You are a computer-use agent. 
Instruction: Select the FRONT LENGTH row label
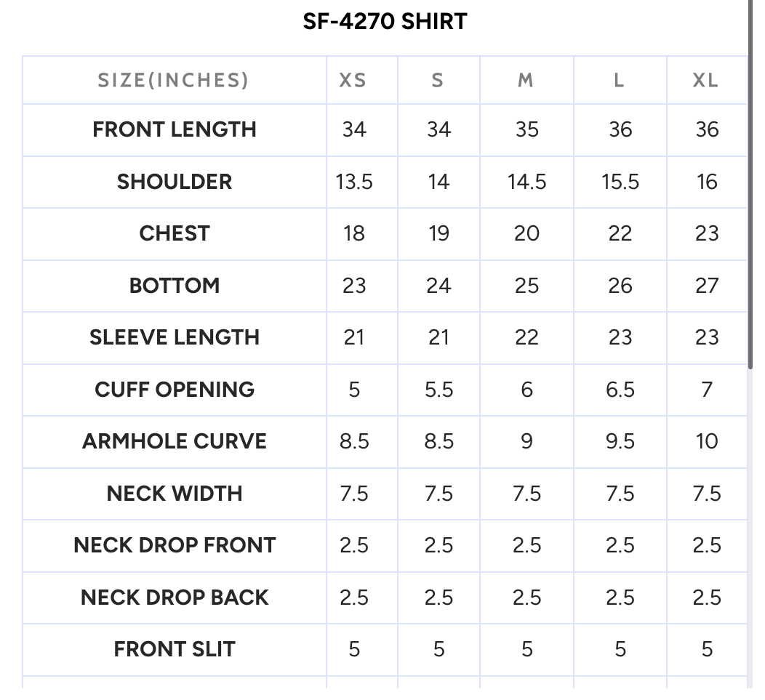tap(175, 130)
